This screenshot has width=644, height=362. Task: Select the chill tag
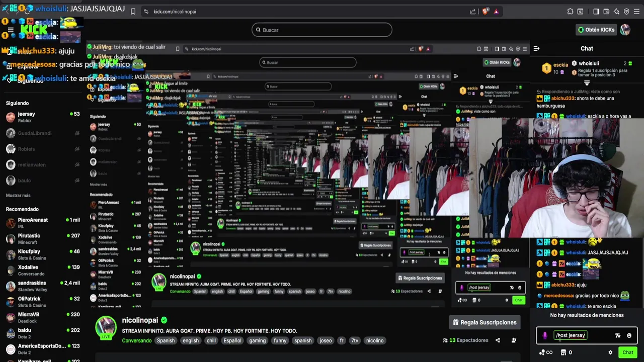[x=211, y=340]
